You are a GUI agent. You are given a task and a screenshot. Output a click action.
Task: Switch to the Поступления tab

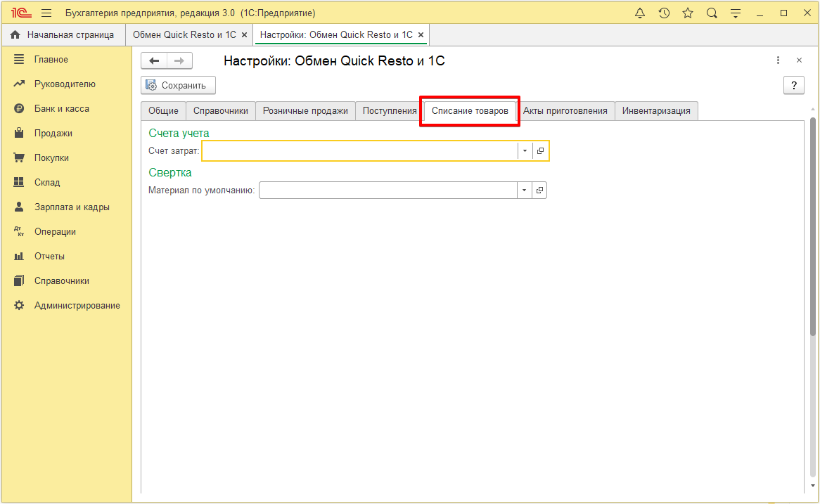390,111
